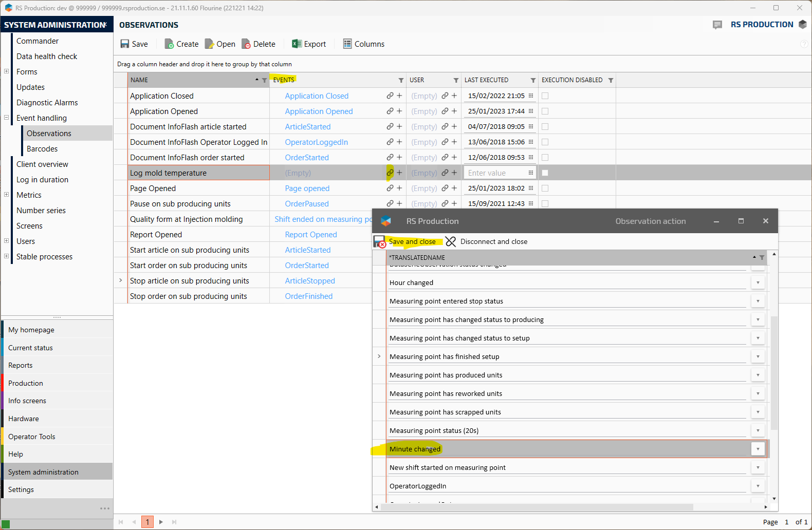Image resolution: width=812 pixels, height=530 pixels.
Task: Select Barcodes in the sidebar
Action: [x=42, y=149]
